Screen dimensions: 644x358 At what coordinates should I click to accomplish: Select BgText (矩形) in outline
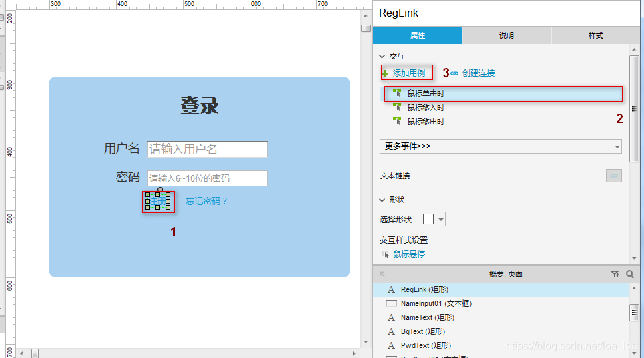pyautogui.click(x=501, y=331)
